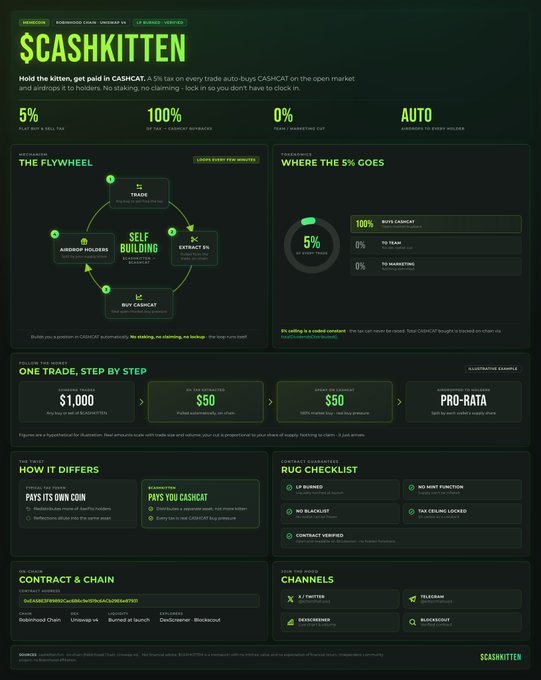This screenshot has width=541, height=680.
Task: Open the Blockscout channel card
Action: point(462,622)
